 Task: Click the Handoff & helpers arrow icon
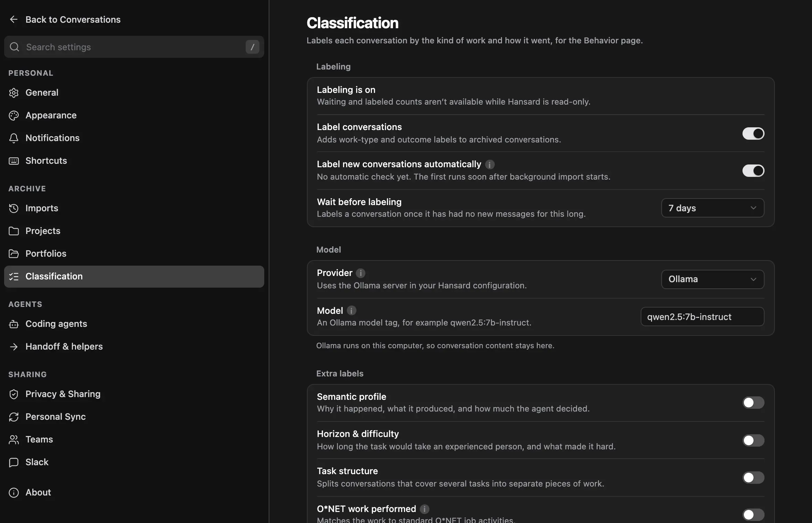tap(14, 346)
